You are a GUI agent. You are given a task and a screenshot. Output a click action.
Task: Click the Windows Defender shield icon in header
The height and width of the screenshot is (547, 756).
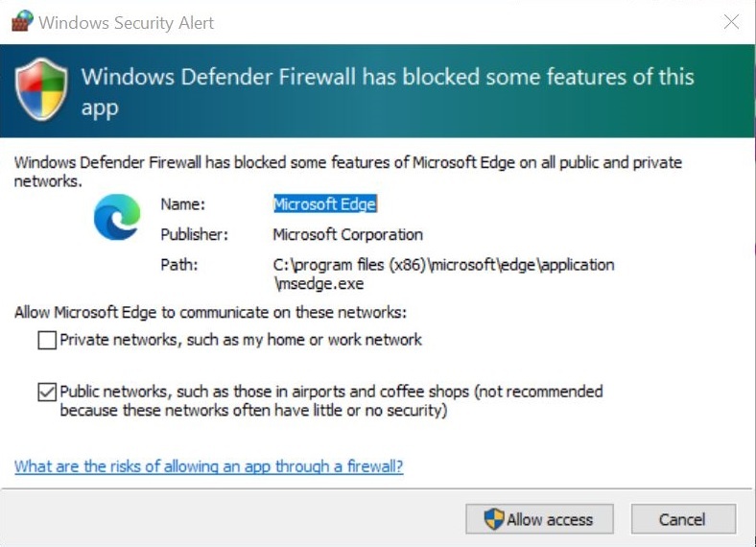coord(41,90)
